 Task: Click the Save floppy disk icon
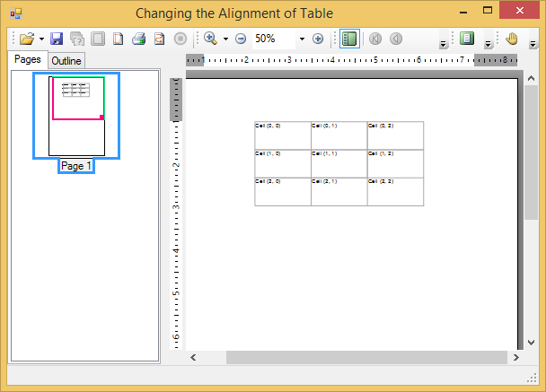point(57,39)
